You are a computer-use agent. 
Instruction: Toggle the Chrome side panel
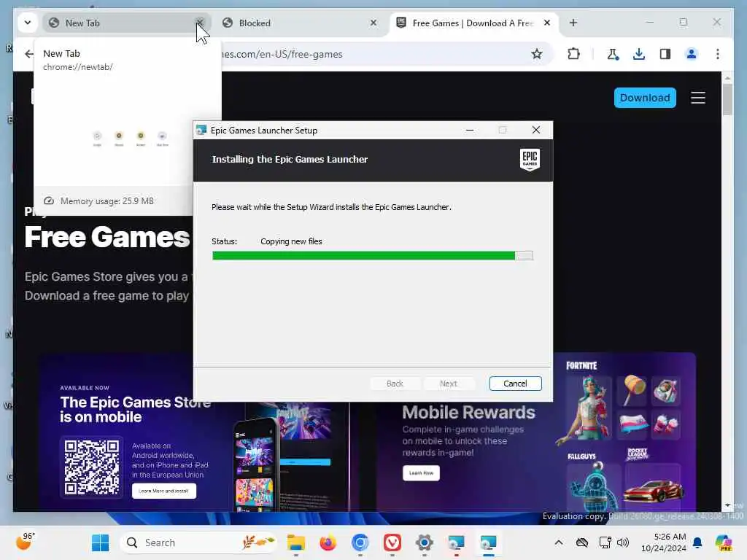(665, 54)
